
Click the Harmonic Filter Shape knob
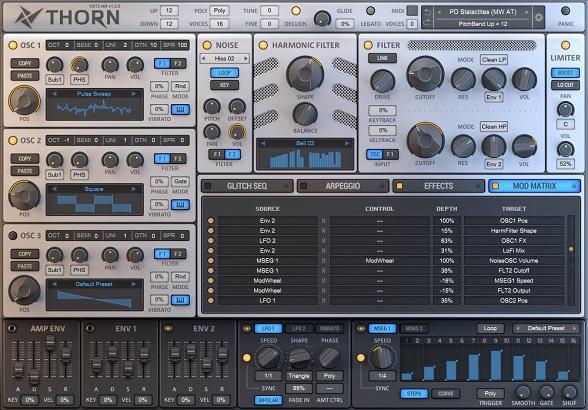pyautogui.click(x=305, y=74)
